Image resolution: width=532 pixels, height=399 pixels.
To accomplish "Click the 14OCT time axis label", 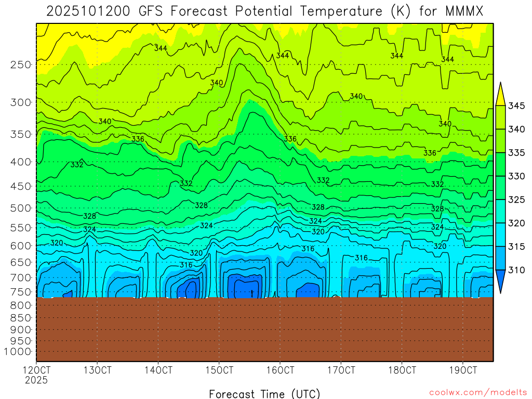I will pos(158,370).
